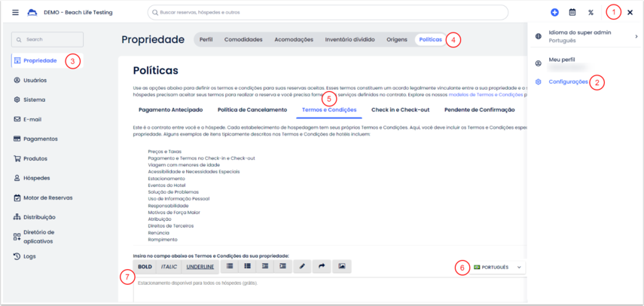Select the Políticas tab

[430, 39]
